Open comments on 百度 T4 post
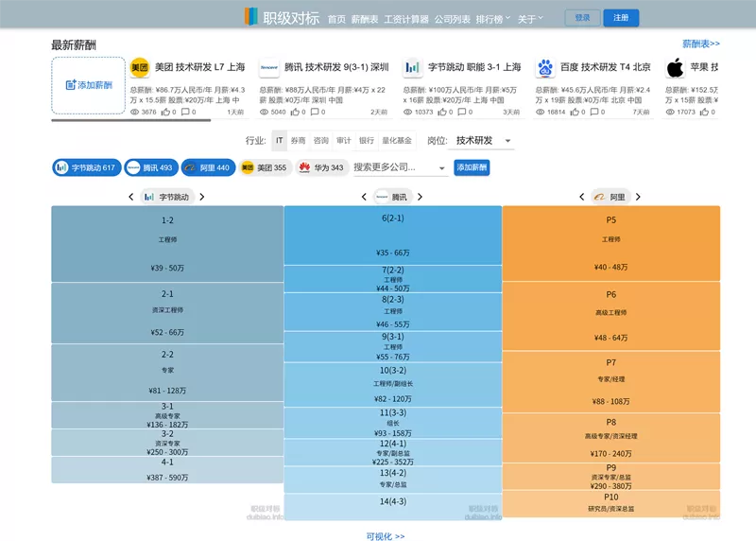The image size is (756, 541). [594, 112]
